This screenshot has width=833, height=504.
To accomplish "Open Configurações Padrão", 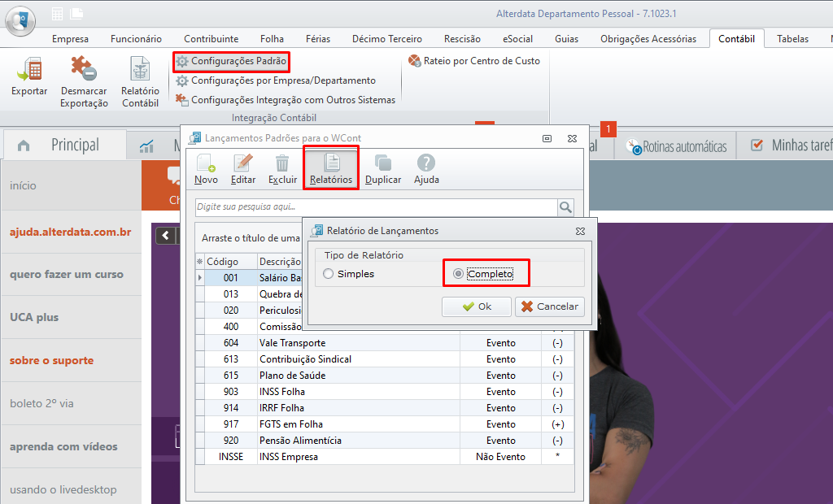I will (x=231, y=61).
